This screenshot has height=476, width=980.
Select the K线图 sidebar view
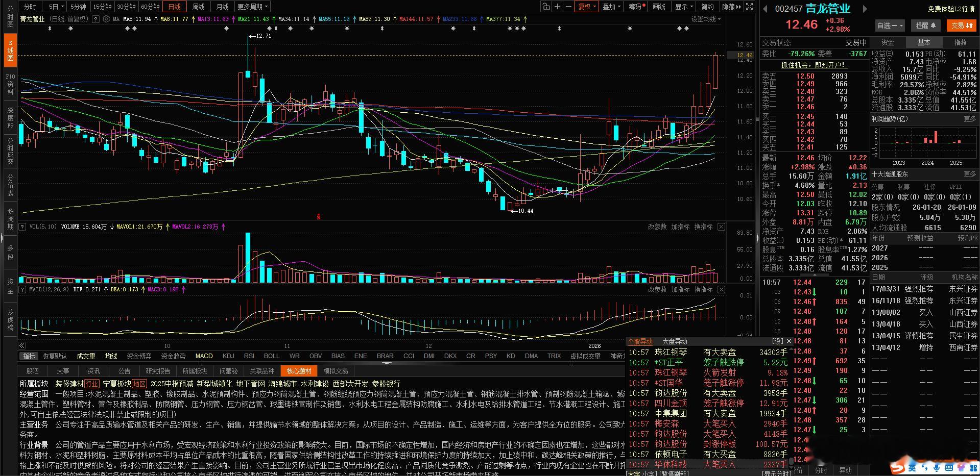coord(10,50)
